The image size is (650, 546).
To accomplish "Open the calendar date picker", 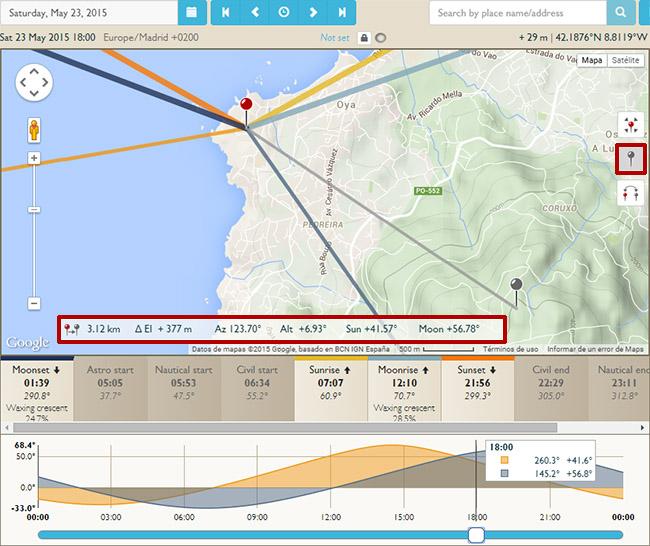I will click(x=193, y=13).
